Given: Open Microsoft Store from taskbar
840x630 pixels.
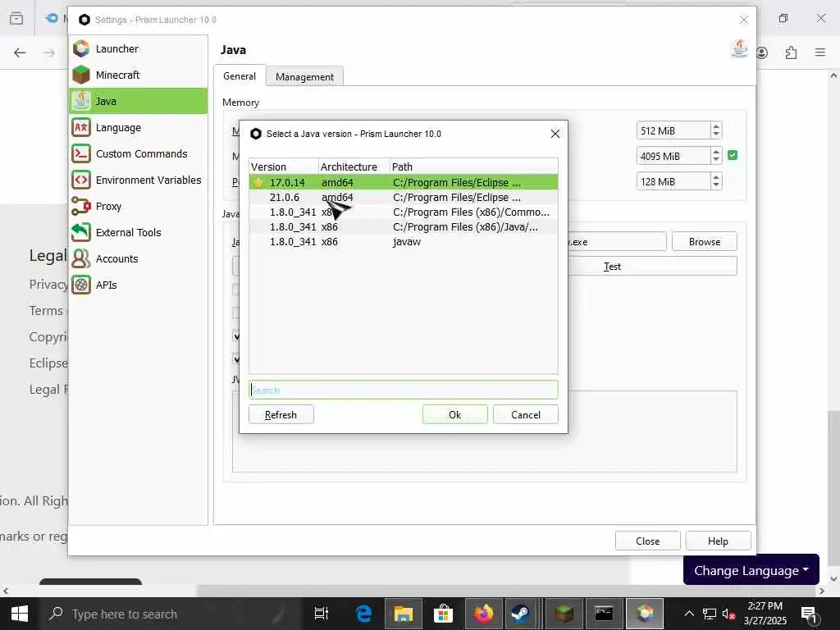Looking at the screenshot, I should click(x=443, y=614).
